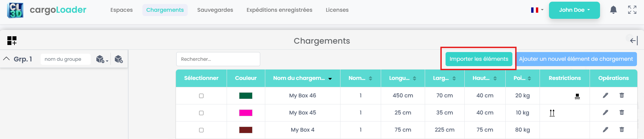Edit My Box 4 with the pencil icon

click(x=605, y=130)
